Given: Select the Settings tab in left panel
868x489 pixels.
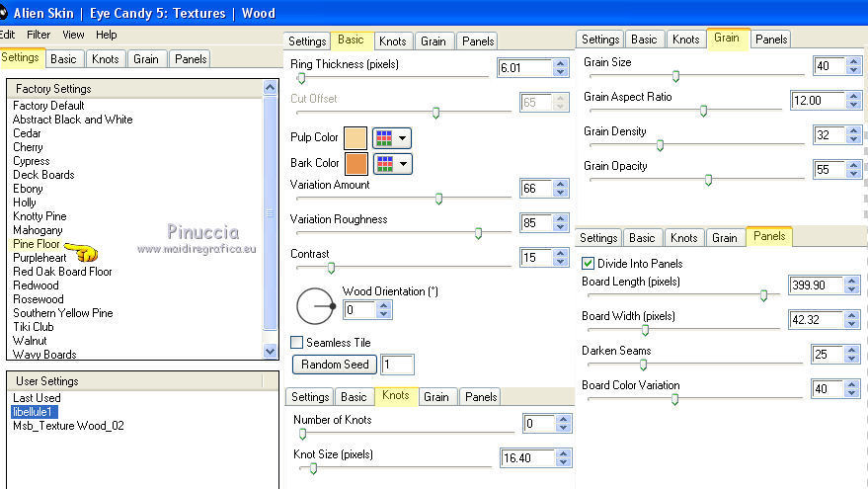Looking at the screenshot, I should 21,57.
